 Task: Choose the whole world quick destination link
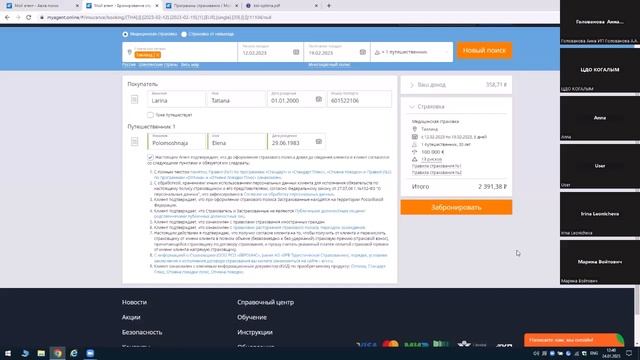190,65
